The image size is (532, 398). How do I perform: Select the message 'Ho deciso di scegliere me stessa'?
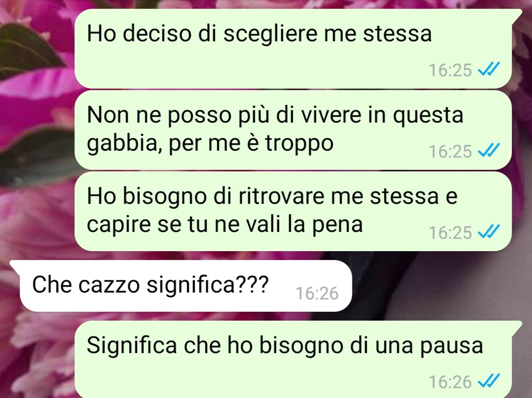coord(293,49)
